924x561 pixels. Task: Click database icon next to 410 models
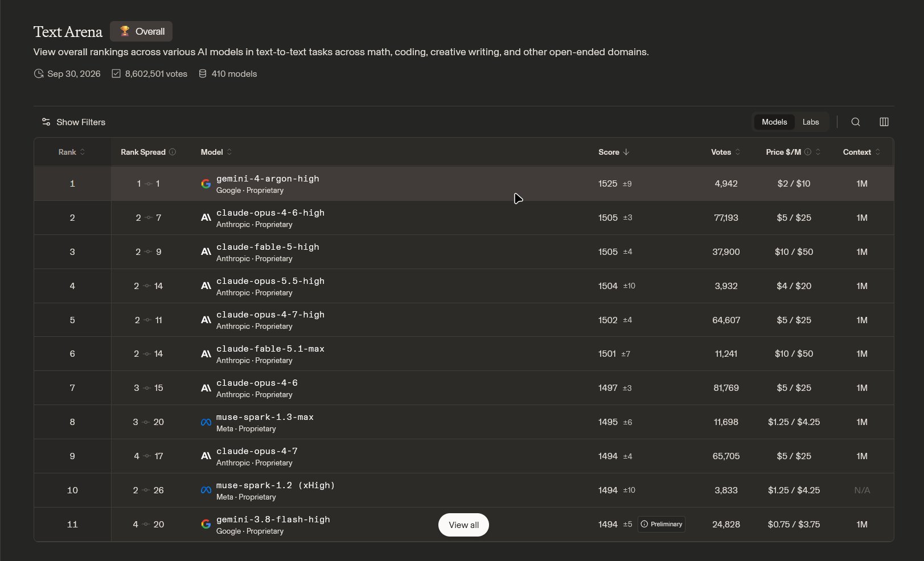point(203,74)
